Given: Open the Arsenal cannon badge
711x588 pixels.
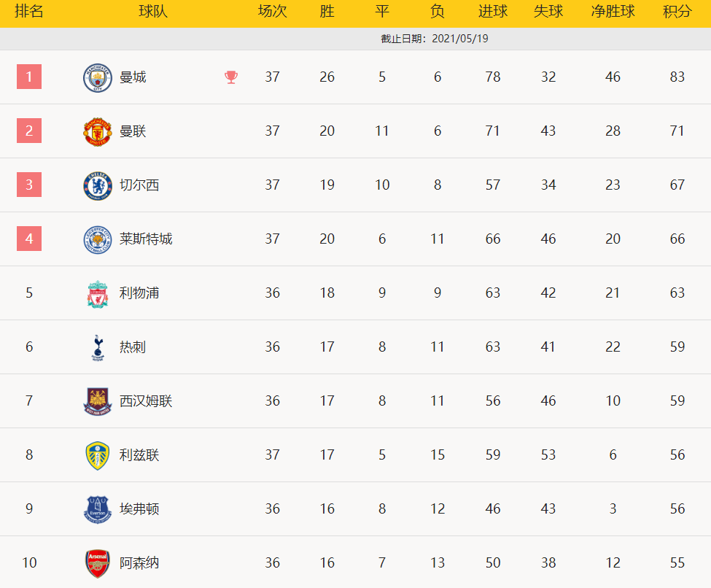Looking at the screenshot, I should click(x=98, y=564).
